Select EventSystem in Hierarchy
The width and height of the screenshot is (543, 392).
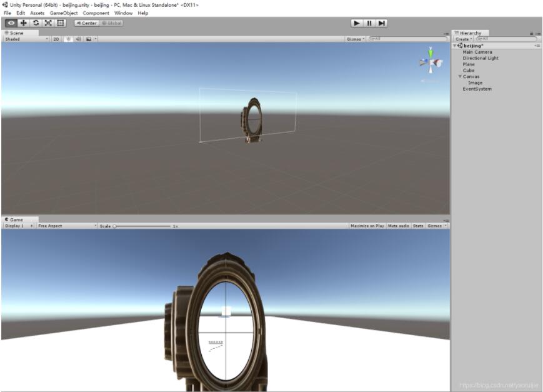477,89
